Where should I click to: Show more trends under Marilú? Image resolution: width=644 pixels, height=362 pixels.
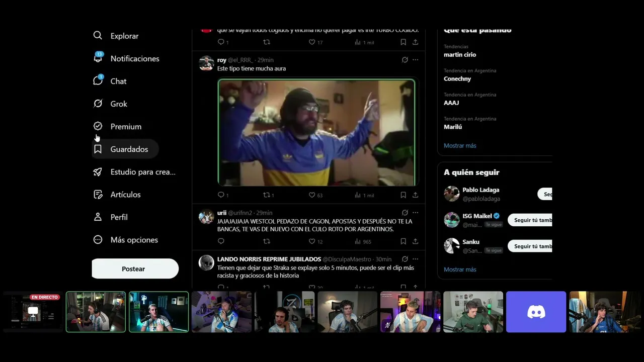point(460,146)
